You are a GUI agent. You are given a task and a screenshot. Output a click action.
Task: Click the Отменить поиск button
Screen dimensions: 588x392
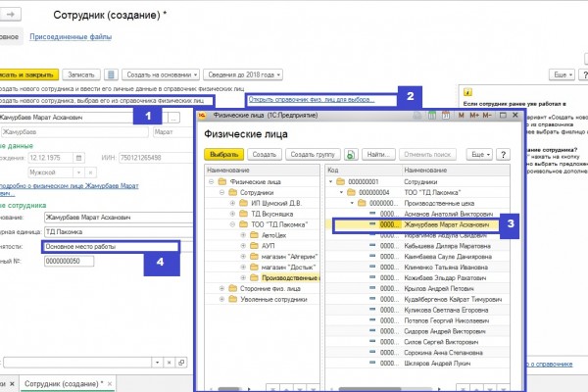tap(427, 154)
